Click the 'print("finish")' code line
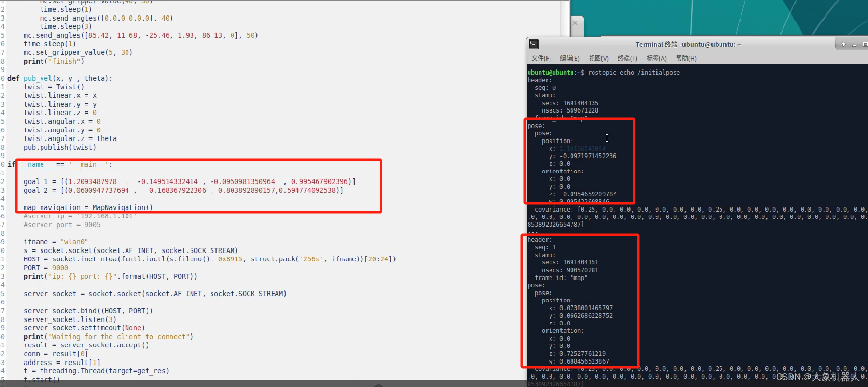Viewport: 868px width, 387px height. (x=54, y=61)
